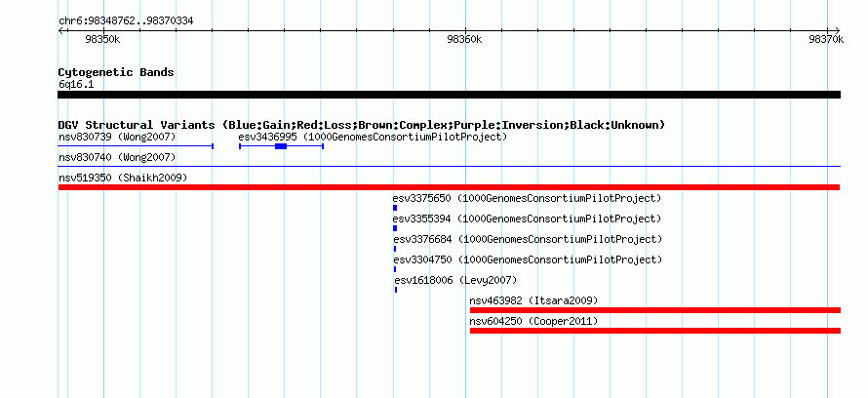The image size is (868, 398).
Task: Open the nsv830739 (Wong2007) variant label
Action: tap(117, 137)
